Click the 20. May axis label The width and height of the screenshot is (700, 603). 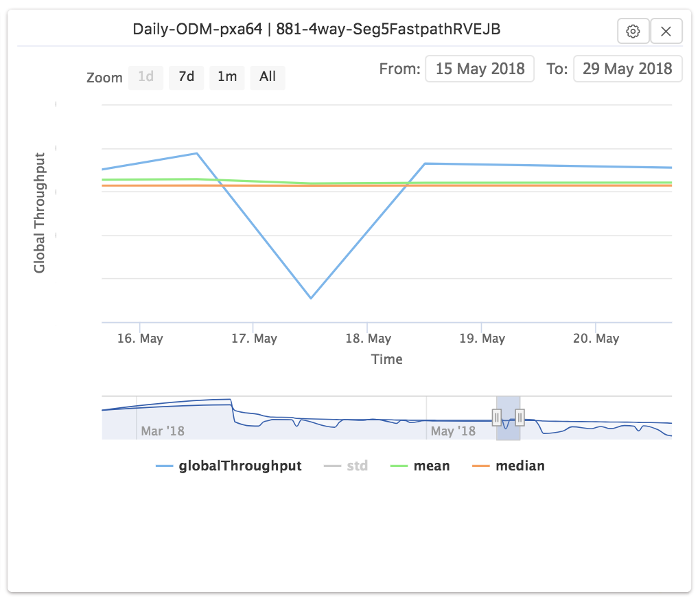point(596,339)
